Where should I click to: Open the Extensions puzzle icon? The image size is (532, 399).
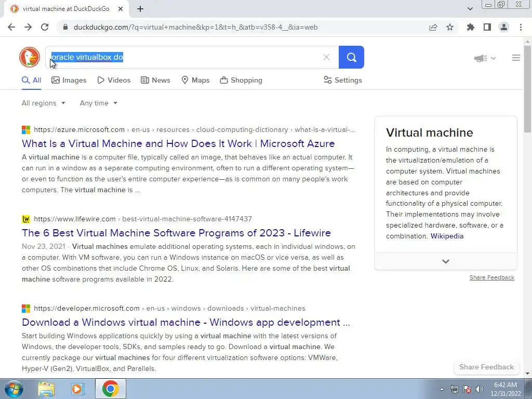click(x=471, y=27)
